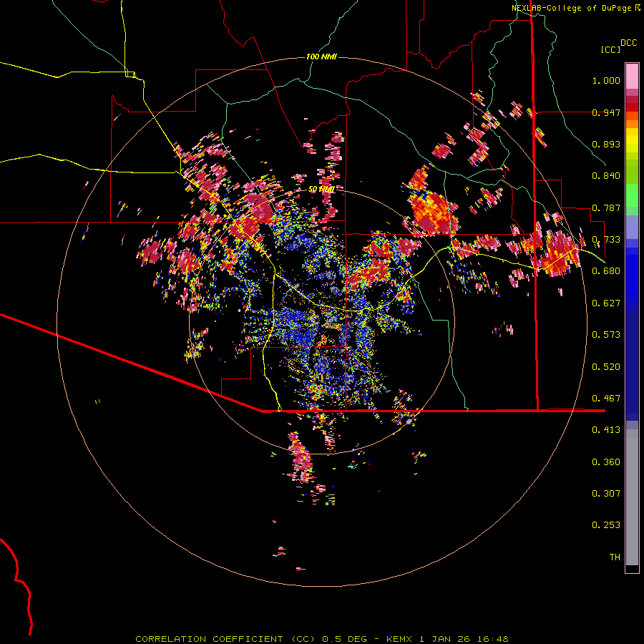This screenshot has width=644, height=644.
Task: Click the 0.307 scale value
Action: click(606, 494)
